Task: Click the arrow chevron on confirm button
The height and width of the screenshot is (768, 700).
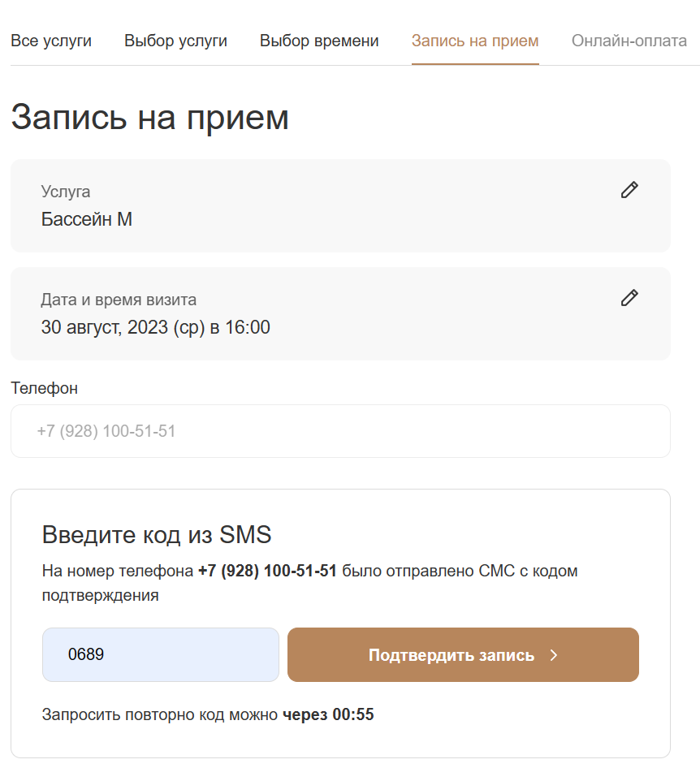Action: click(554, 655)
